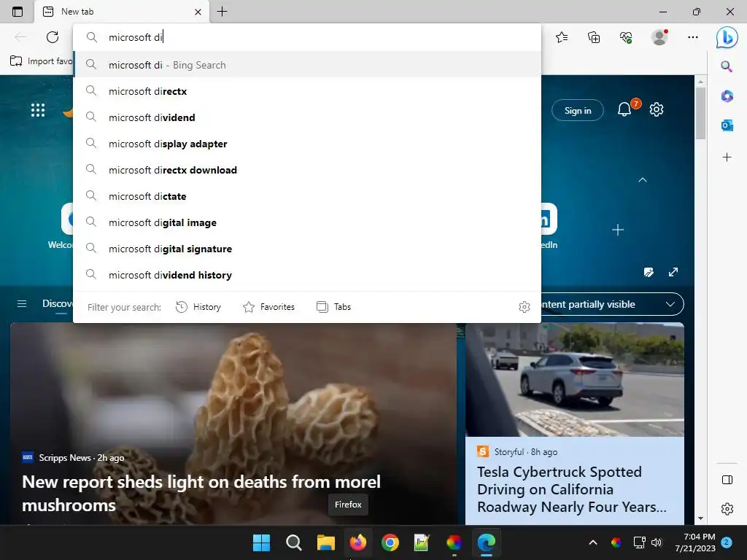Open a new tab with plus
The width and height of the screenshot is (747, 560).
222,12
